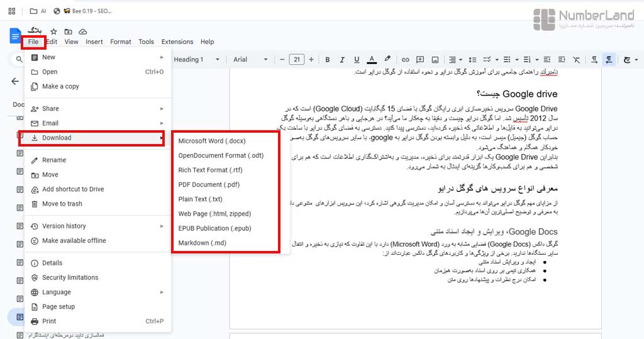Screen dimensions: 644x339
Task: Insert a link with the link icon
Action: pyautogui.click(x=406, y=60)
